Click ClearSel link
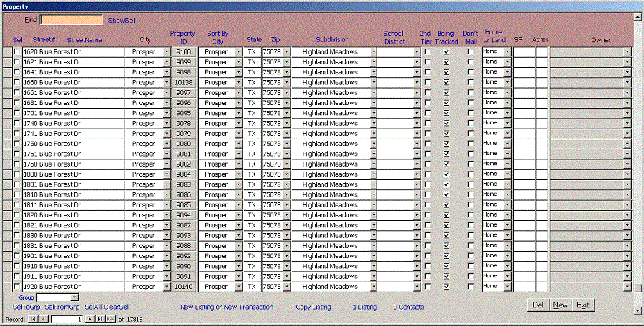Screen dimensions: 644x326 (116, 307)
